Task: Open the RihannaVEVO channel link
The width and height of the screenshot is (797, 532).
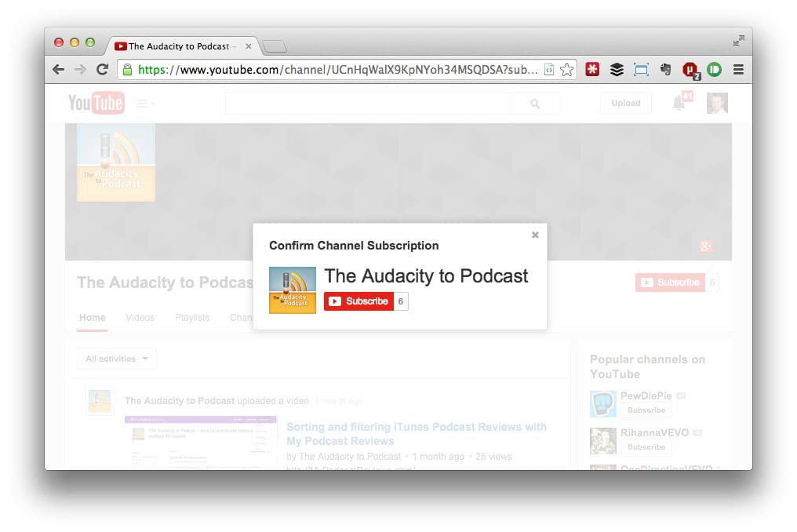Action: tap(655, 433)
